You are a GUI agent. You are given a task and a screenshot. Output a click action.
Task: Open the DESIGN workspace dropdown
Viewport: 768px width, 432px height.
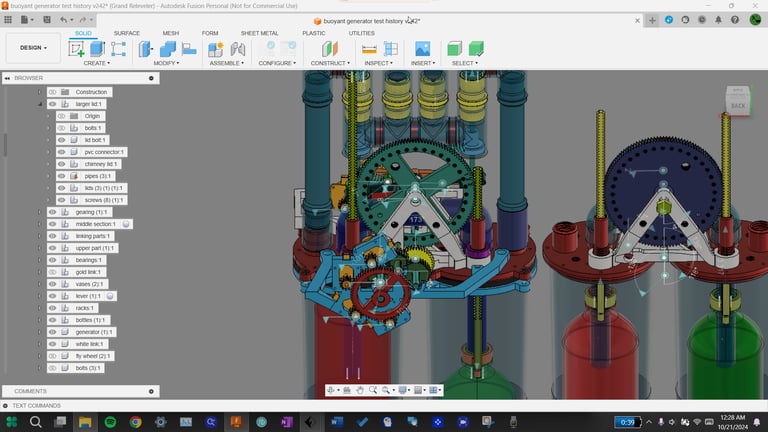33,48
